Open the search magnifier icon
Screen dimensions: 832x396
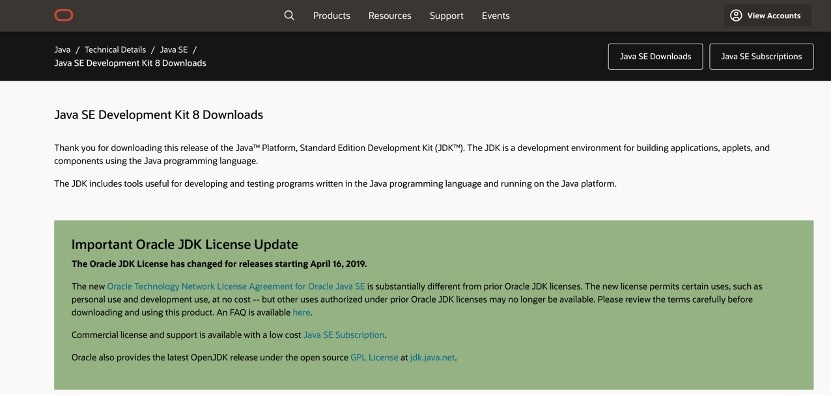click(289, 15)
